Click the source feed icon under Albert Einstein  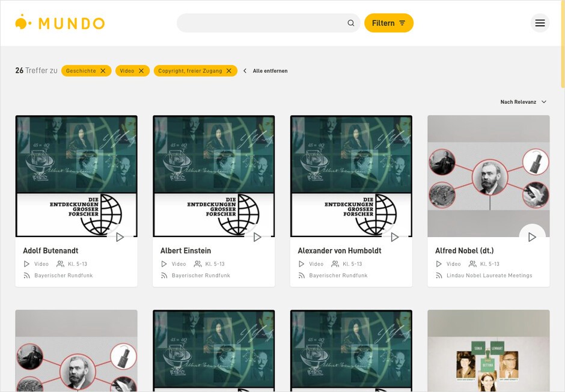point(164,276)
